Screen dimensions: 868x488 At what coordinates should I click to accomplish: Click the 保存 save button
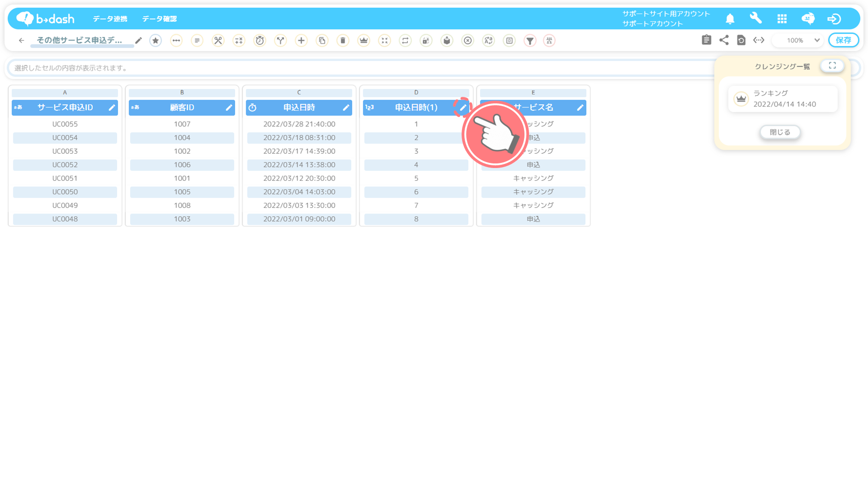tap(844, 40)
